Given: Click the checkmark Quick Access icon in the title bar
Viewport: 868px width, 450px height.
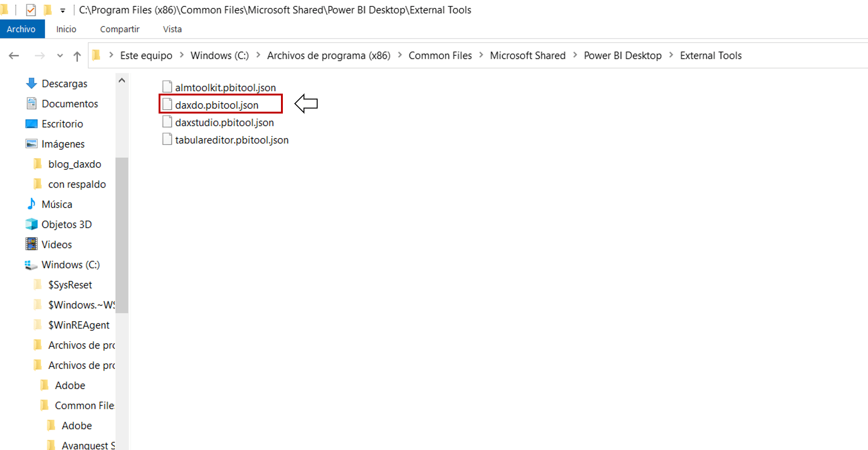Looking at the screenshot, I should 31,9.
